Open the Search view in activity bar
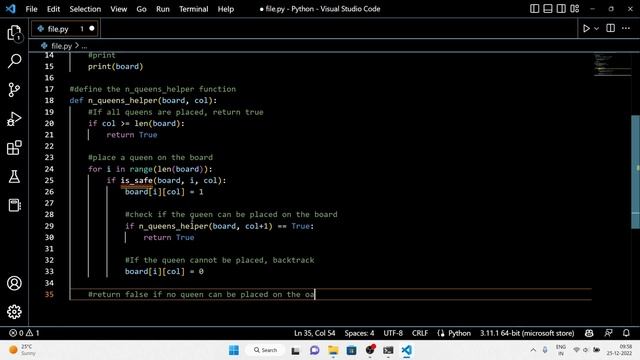The height and width of the screenshot is (360, 640). point(14,61)
